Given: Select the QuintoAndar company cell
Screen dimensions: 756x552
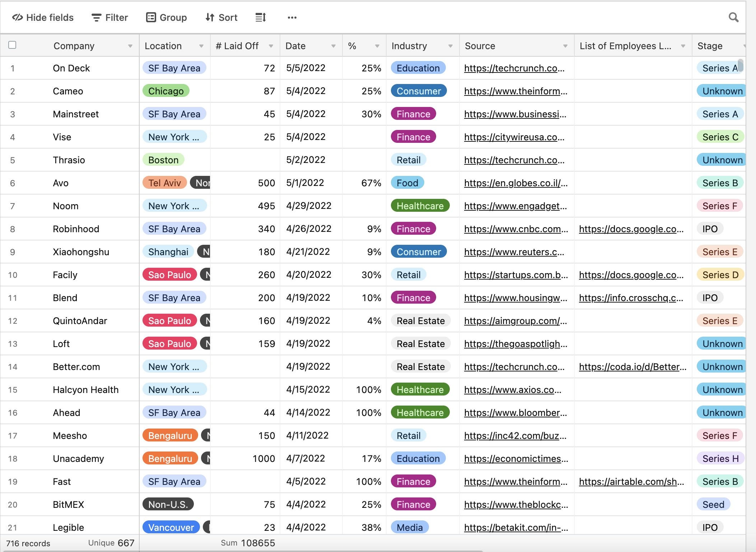Looking at the screenshot, I should pyautogui.click(x=80, y=321).
